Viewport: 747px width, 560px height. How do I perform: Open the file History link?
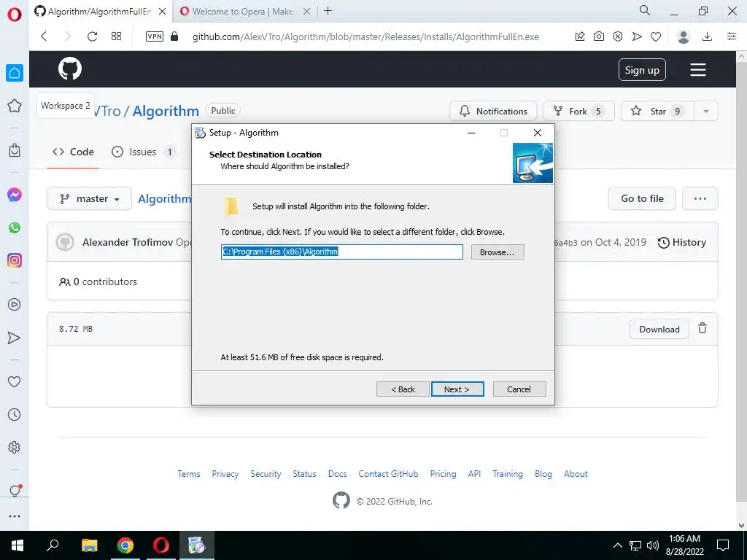coord(682,242)
